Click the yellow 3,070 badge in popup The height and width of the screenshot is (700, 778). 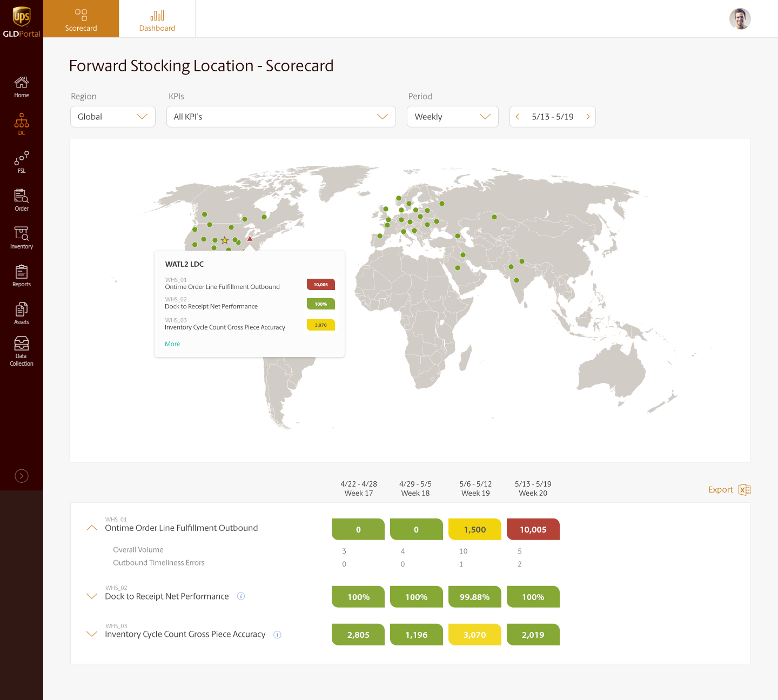click(321, 325)
